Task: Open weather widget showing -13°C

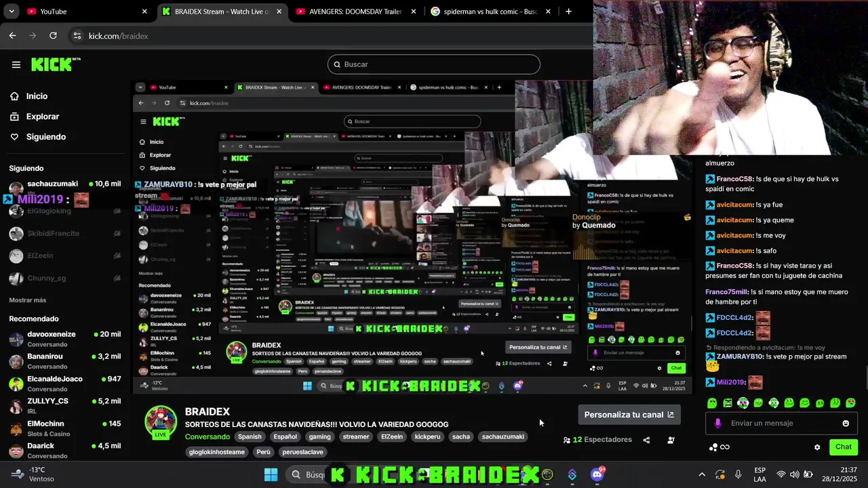Action: point(32,474)
